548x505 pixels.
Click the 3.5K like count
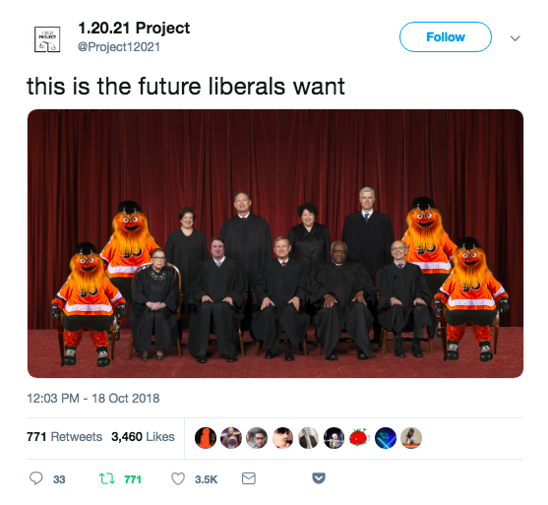pos(206,479)
